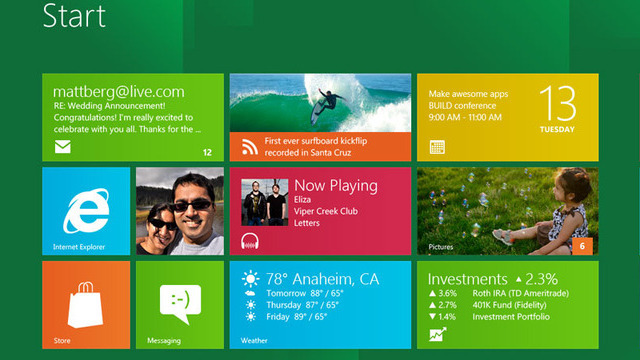Open the Roth IRA (TD Ameritrade) entry
The image size is (640, 360).
click(x=520, y=293)
